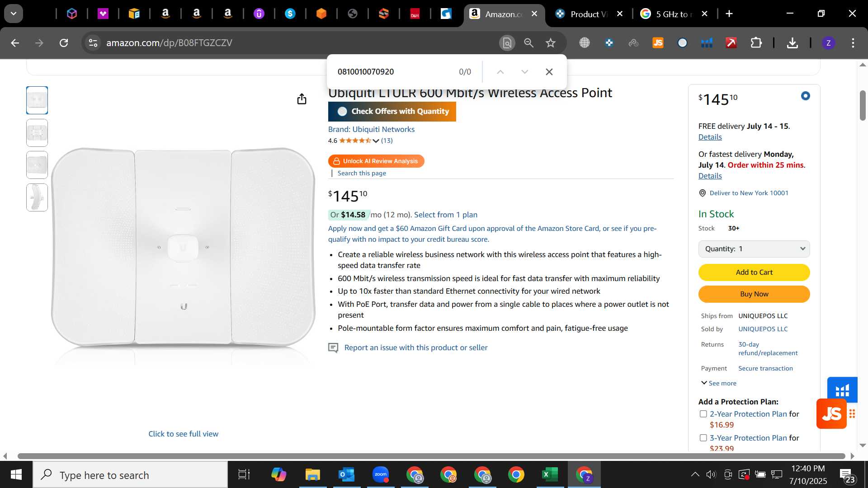The height and width of the screenshot is (488, 868).
Task: Open the Chrome downloads icon
Action: point(792,43)
